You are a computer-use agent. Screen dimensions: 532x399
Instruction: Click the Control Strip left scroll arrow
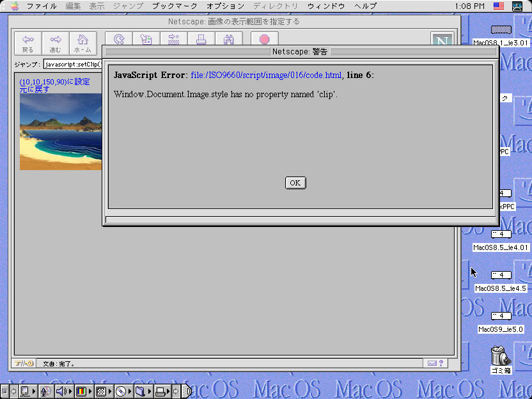(13, 391)
